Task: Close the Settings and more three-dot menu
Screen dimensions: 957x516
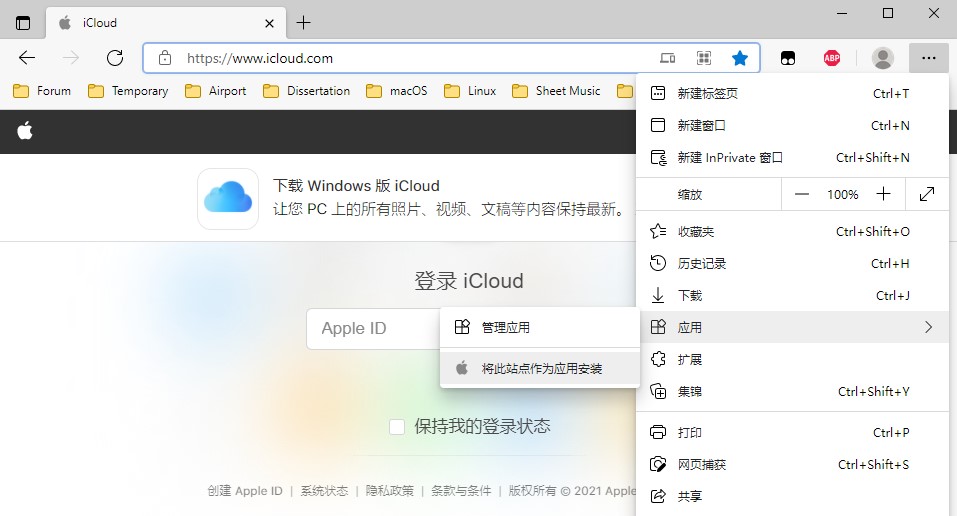Action: (929, 58)
